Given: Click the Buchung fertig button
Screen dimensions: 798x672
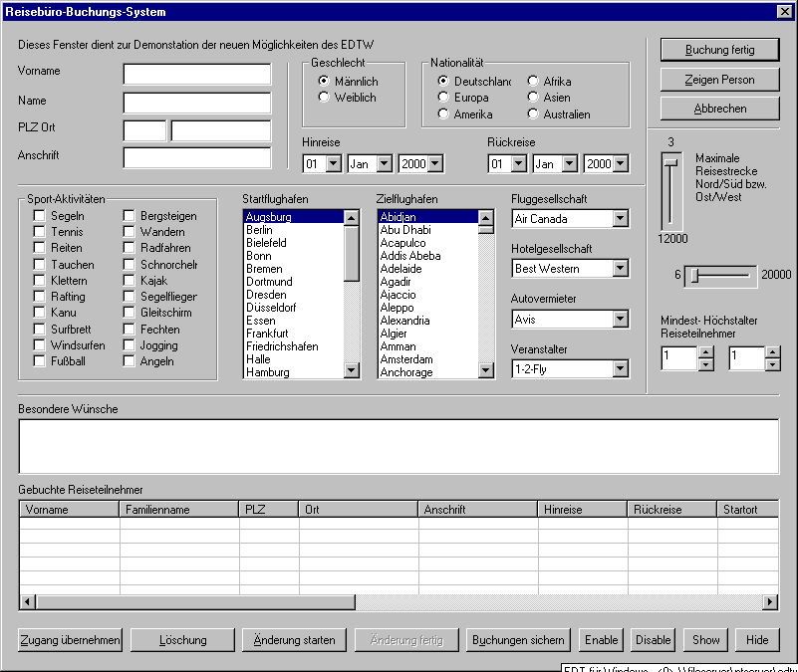Looking at the screenshot, I should 719,50.
